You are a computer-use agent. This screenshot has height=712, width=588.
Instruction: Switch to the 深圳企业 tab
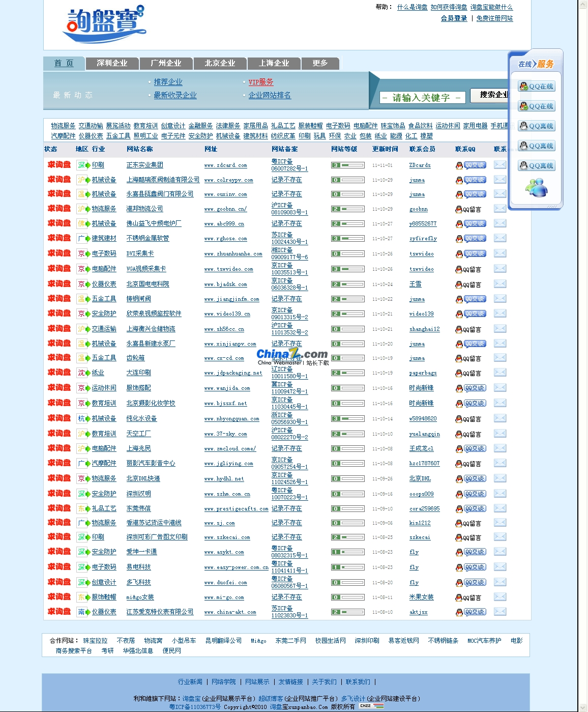pyautogui.click(x=112, y=63)
